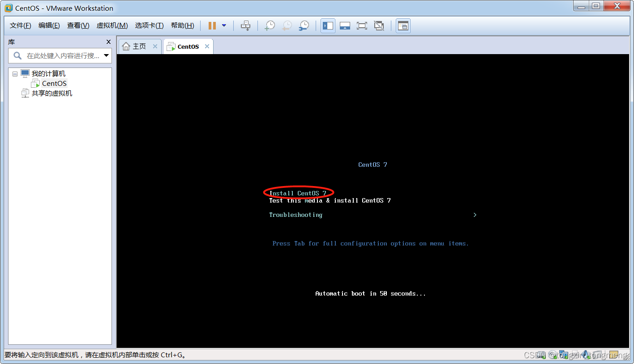Viewport: 634px width, 364px height.
Task: Collapse the 我的计算机 tree node
Action: [15, 74]
